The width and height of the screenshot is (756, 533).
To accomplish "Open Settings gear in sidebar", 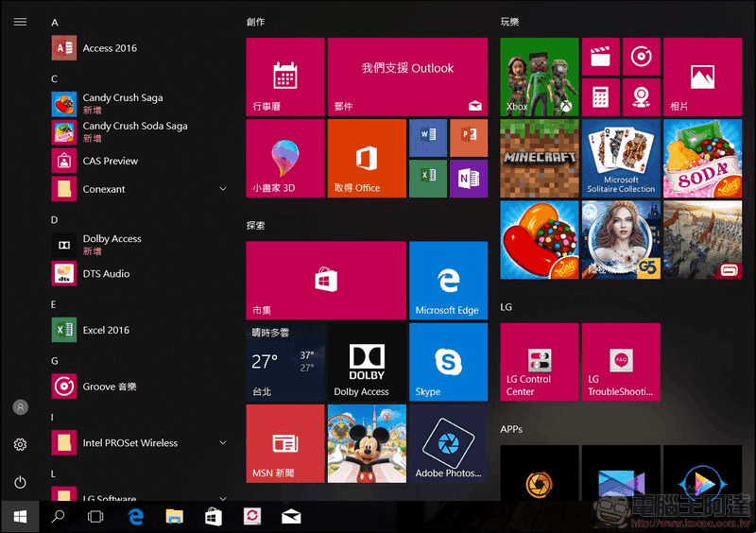I will (20, 444).
